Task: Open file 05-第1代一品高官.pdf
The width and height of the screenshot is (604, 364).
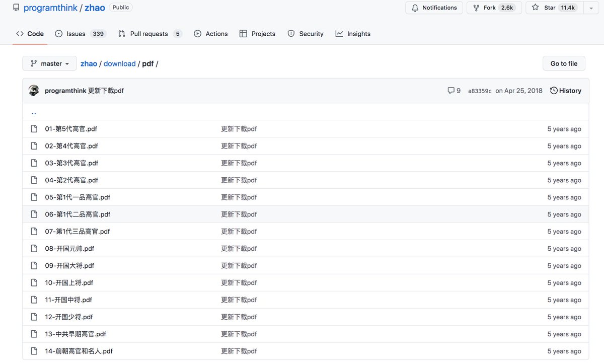Action: (x=78, y=197)
